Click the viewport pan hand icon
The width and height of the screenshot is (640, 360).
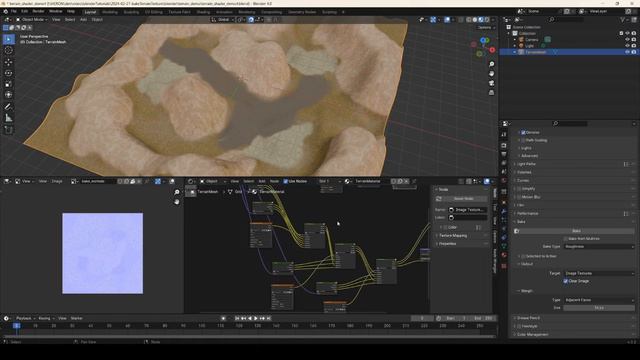[x=491, y=74]
